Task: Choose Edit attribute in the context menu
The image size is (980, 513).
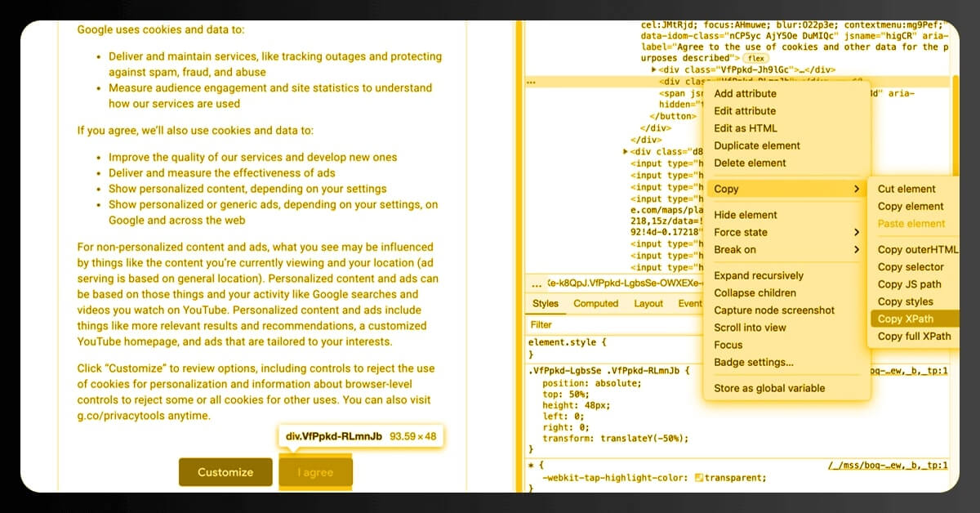Action: click(745, 111)
